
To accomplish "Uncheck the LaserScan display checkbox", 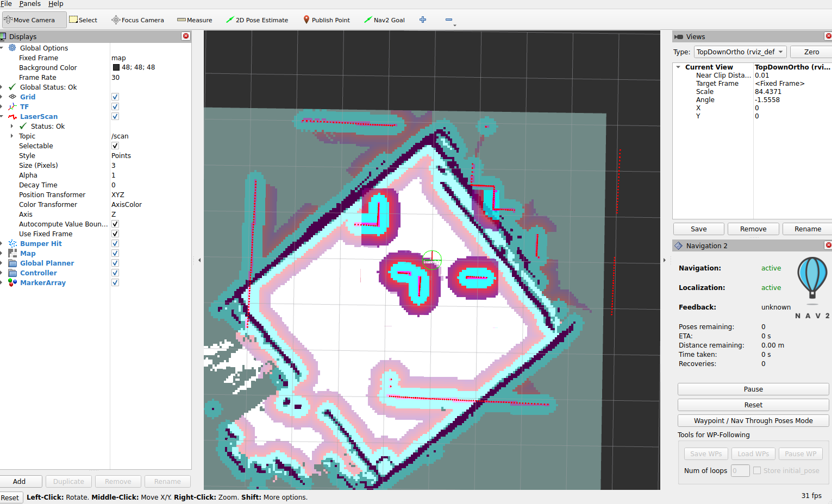I will click(x=115, y=116).
